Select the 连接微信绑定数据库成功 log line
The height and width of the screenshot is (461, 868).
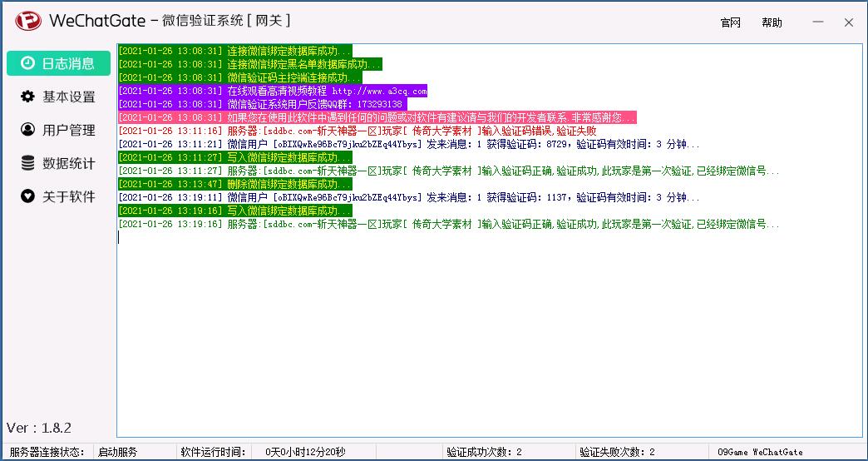click(235, 51)
